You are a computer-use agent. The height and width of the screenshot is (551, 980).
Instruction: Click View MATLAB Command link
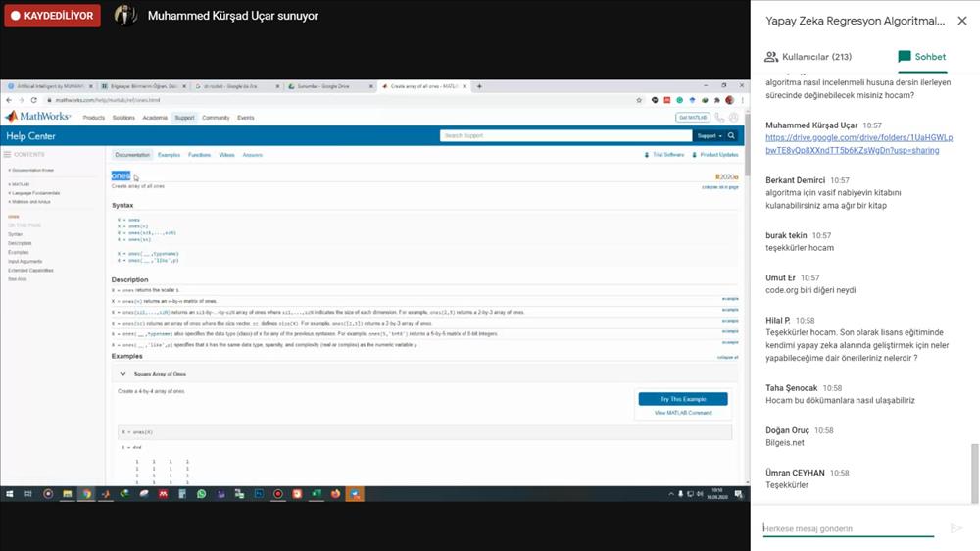click(x=683, y=413)
